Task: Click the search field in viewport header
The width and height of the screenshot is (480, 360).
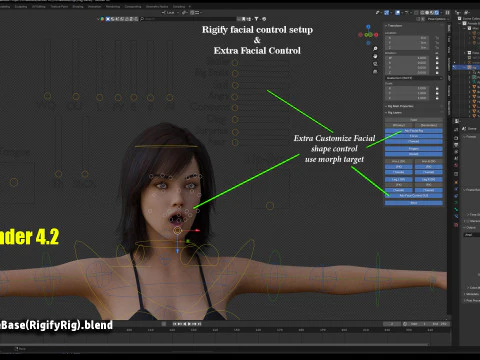Action: point(188,19)
